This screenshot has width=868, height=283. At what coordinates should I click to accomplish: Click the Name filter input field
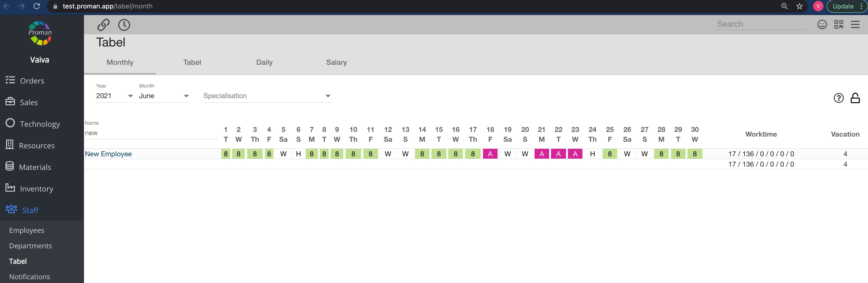[152, 133]
